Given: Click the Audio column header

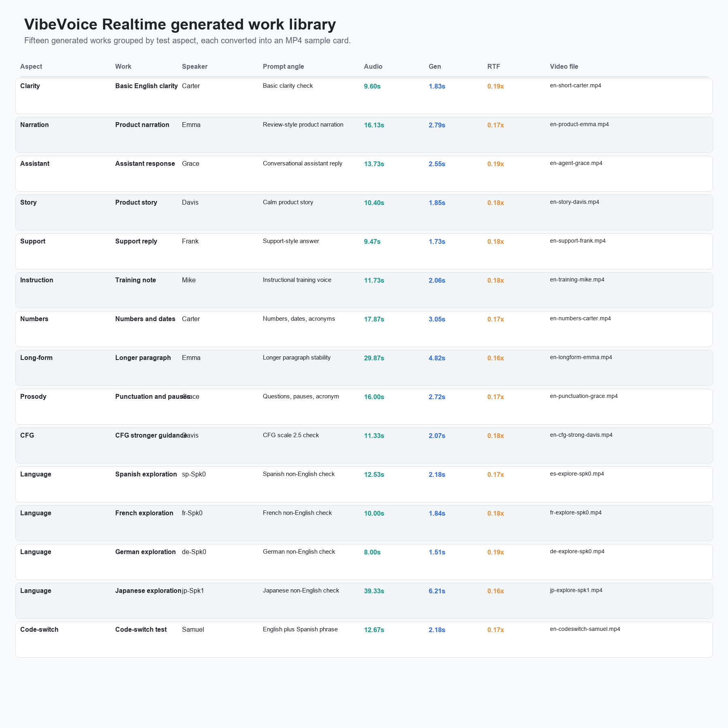Looking at the screenshot, I should tap(373, 66).
